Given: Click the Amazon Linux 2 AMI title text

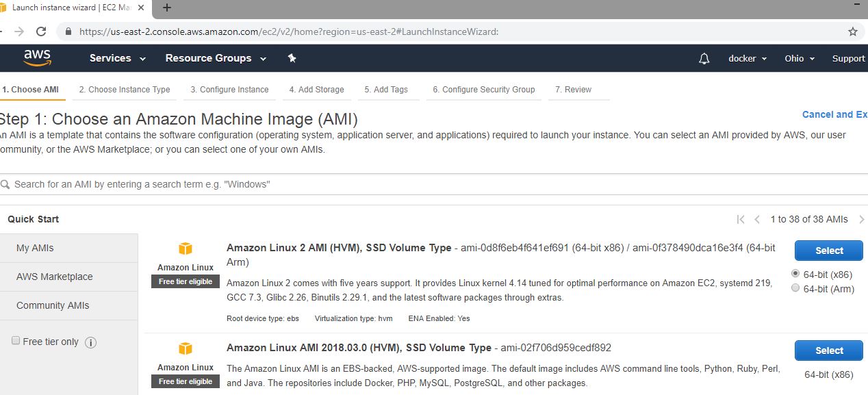Looking at the screenshot, I should [x=339, y=248].
